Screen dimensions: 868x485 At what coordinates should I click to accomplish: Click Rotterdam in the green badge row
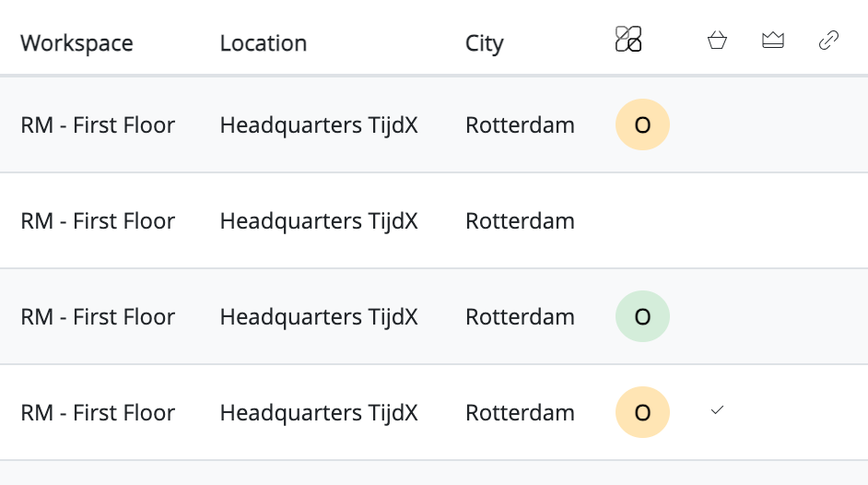click(x=520, y=316)
